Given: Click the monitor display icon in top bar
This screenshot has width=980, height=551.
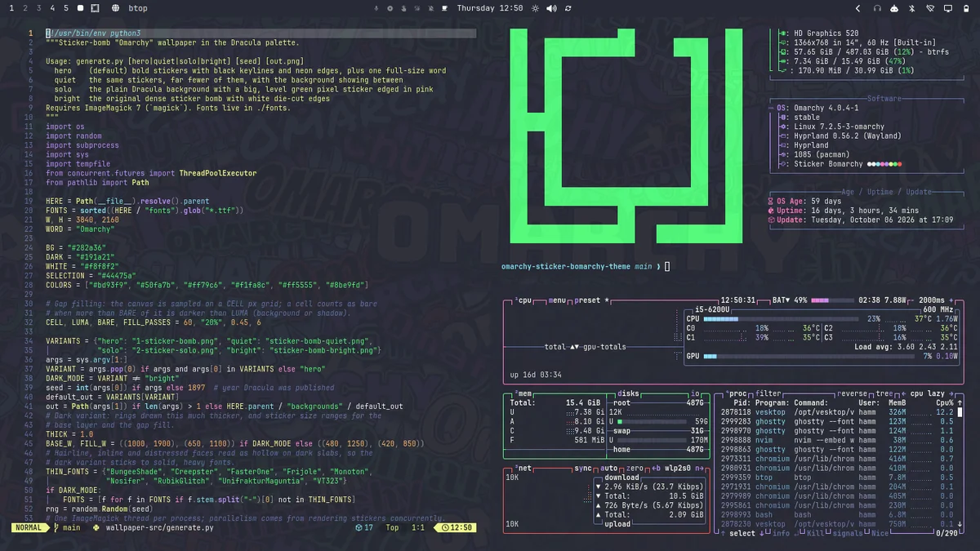Looking at the screenshot, I should coord(947,8).
